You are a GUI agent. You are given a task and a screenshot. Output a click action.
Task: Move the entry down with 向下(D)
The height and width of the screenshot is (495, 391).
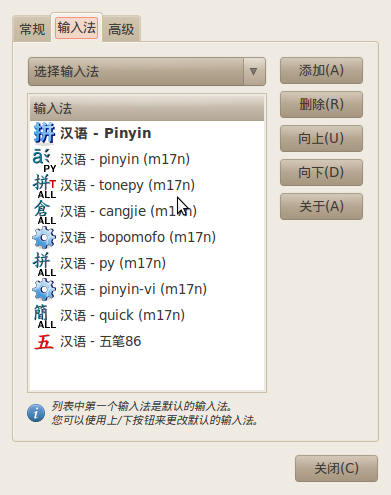[321, 172]
